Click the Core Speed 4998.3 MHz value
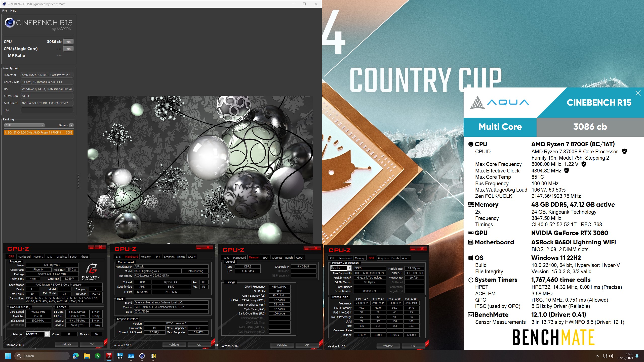The image size is (644, 362). [38, 312]
